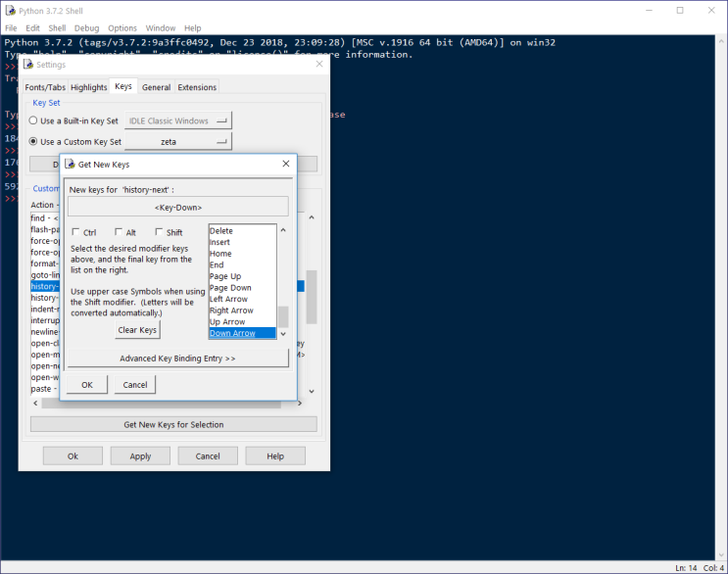Open the zeta custom key set dropdown

pyautogui.click(x=177, y=141)
